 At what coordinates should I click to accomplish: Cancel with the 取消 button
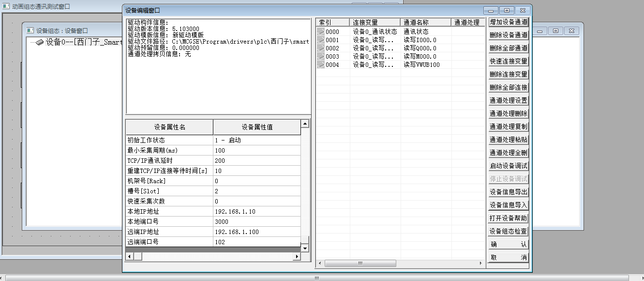point(508,258)
